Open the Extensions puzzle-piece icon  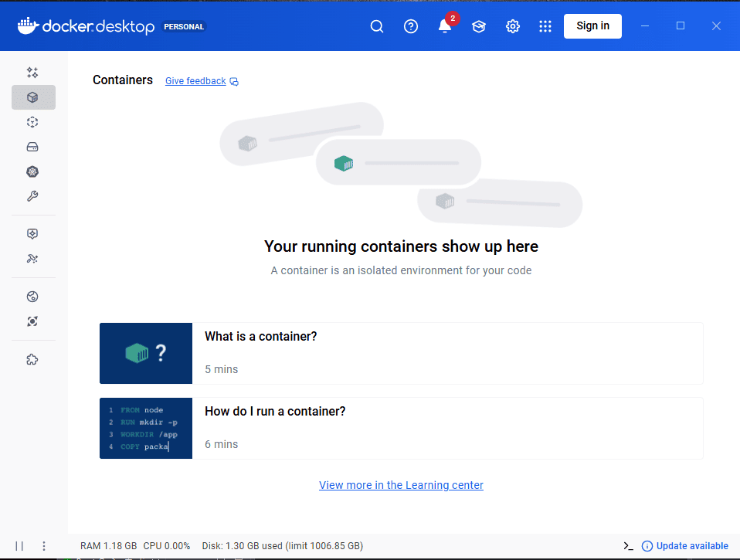(32, 359)
